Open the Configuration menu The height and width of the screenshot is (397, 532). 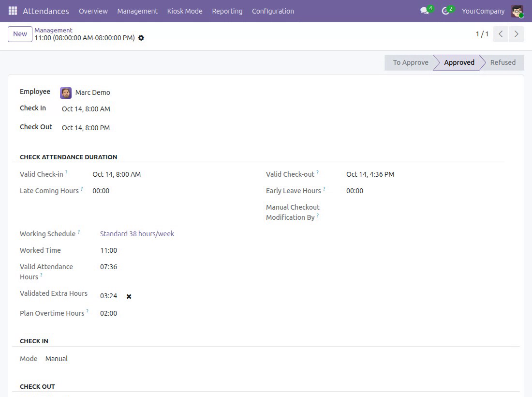(273, 11)
